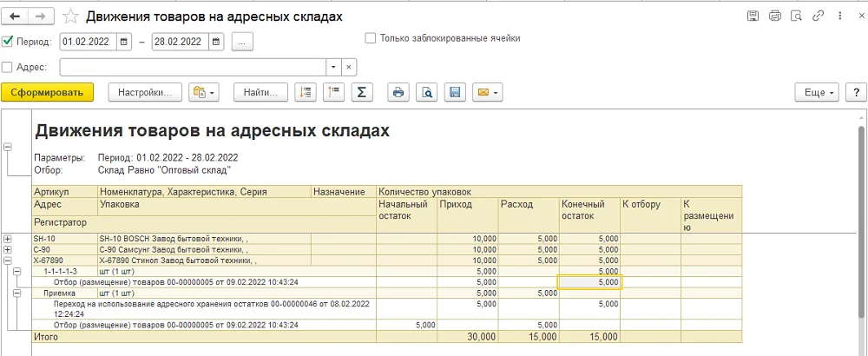Expand all groups toolbar icon
Viewport: 868px width, 356px height.
306,92
